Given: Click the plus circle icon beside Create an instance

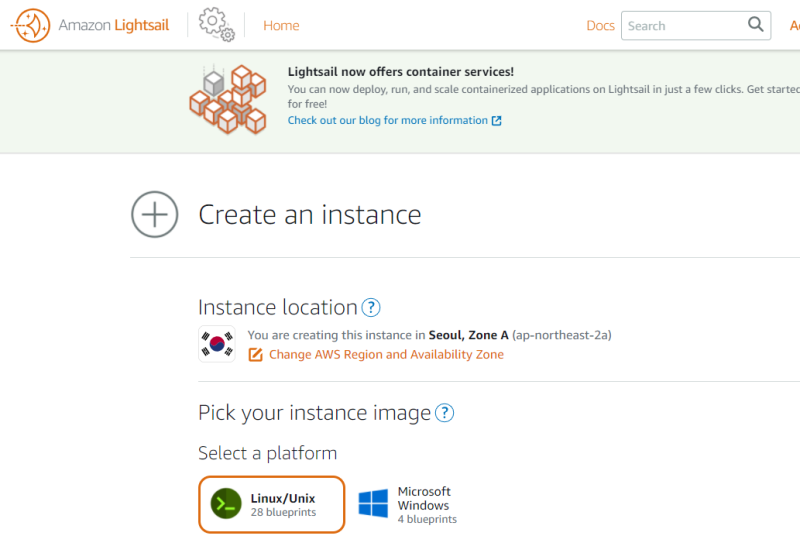Looking at the screenshot, I should click(x=155, y=214).
